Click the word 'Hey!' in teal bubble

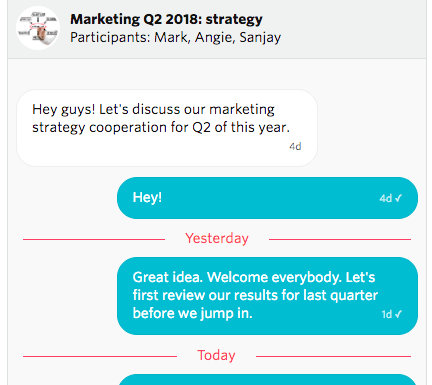(x=147, y=197)
